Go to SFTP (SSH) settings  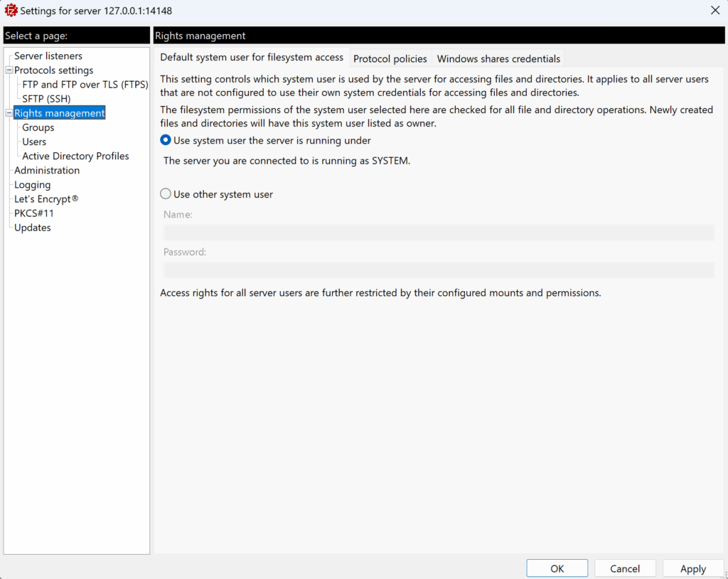(46, 99)
